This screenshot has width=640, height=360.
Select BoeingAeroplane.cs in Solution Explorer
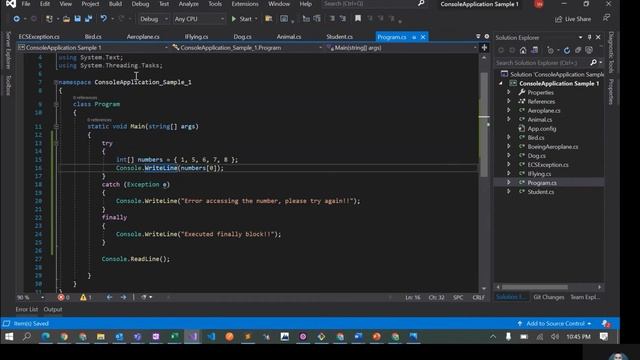[x=553, y=147]
